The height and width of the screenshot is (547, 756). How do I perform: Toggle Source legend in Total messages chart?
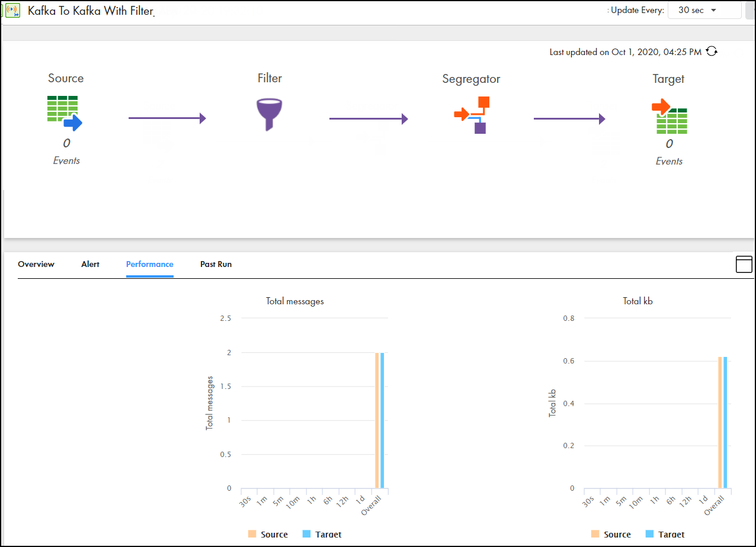tap(268, 535)
